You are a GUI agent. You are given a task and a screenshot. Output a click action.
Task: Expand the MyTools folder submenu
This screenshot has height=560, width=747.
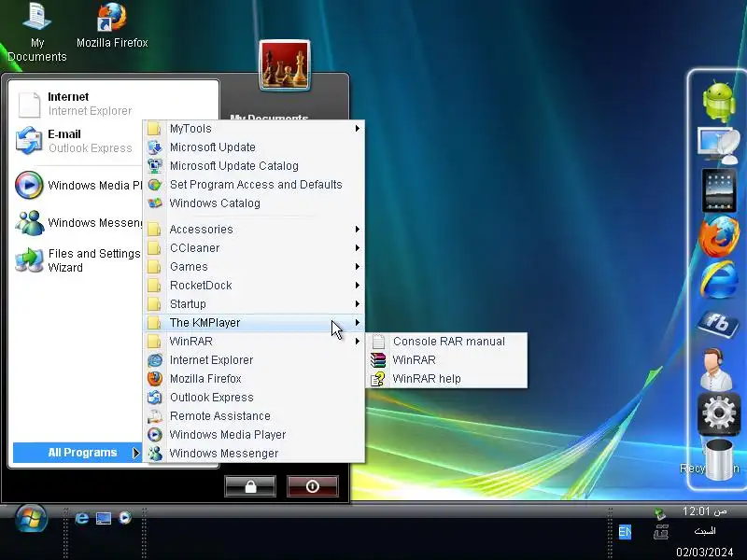pyautogui.click(x=254, y=129)
